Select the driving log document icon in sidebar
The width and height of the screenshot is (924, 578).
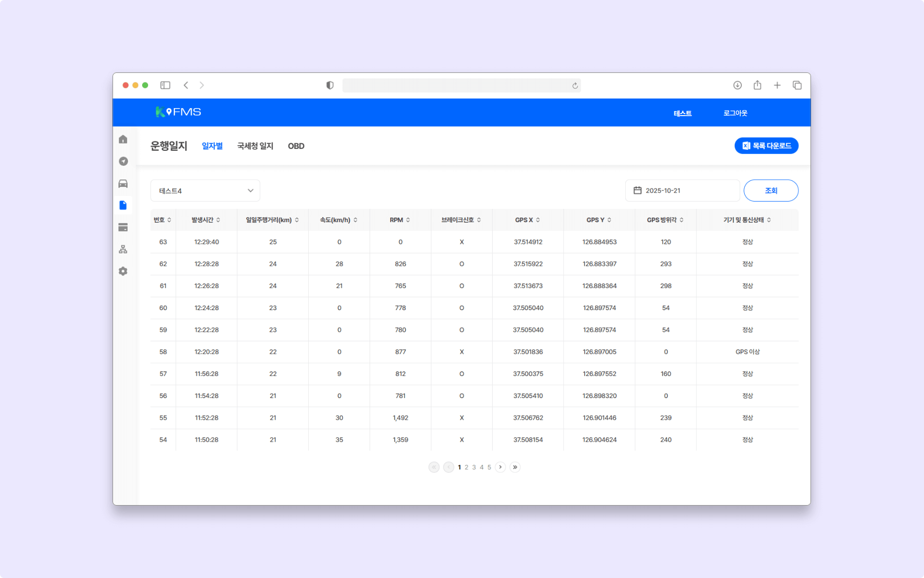(123, 205)
